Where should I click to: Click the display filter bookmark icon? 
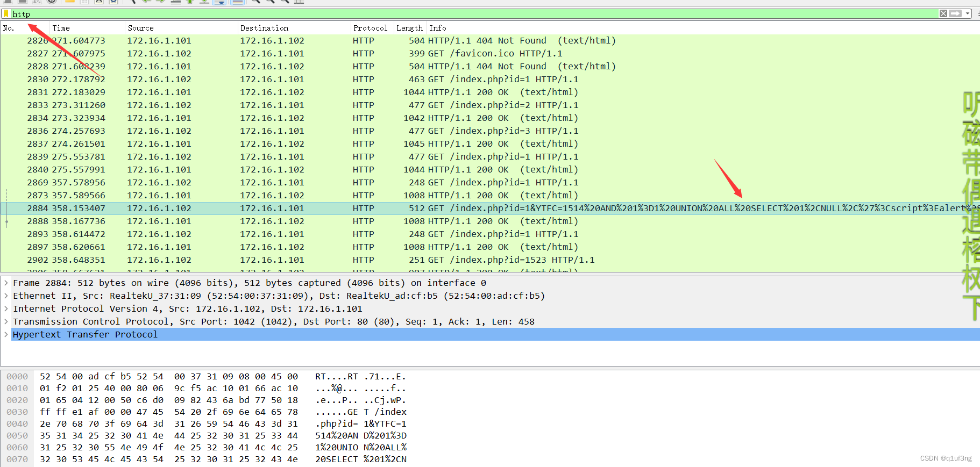(6, 13)
